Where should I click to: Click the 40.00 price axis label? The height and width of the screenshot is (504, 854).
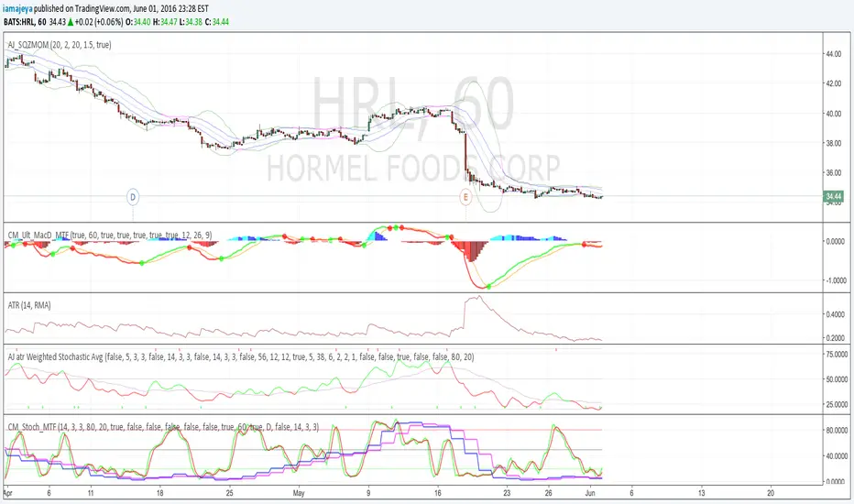834,114
